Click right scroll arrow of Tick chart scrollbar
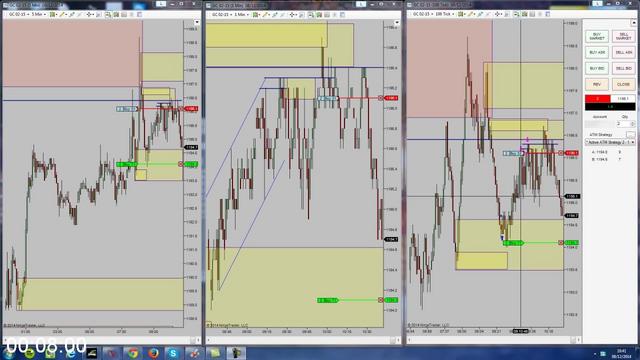The width and height of the screenshot is (640, 360). pos(578,340)
